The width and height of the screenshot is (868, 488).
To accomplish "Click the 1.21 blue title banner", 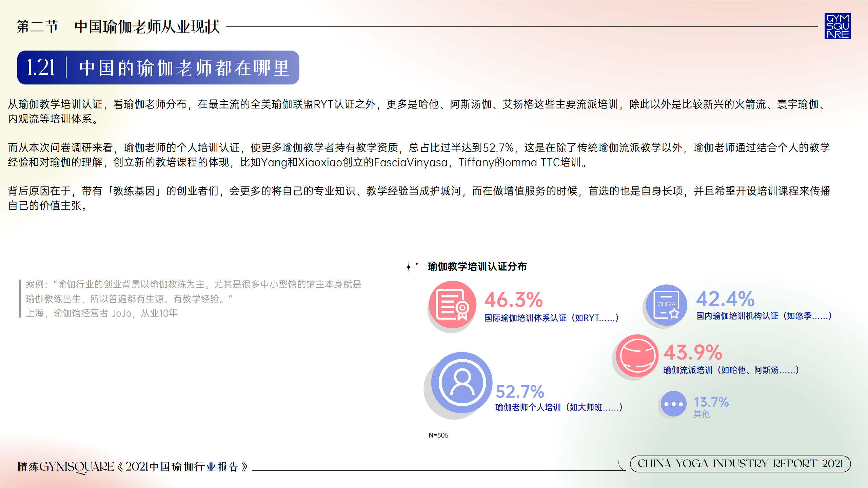I will pyautogui.click(x=158, y=67).
